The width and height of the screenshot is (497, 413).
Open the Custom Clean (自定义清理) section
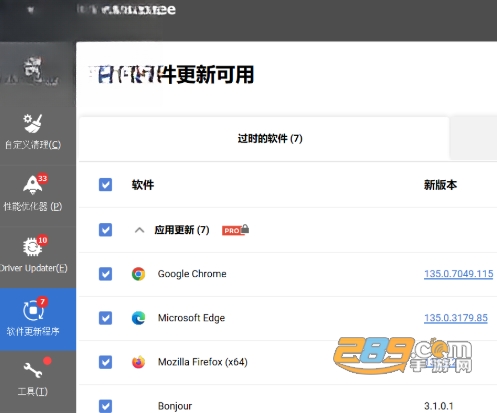pos(33,132)
